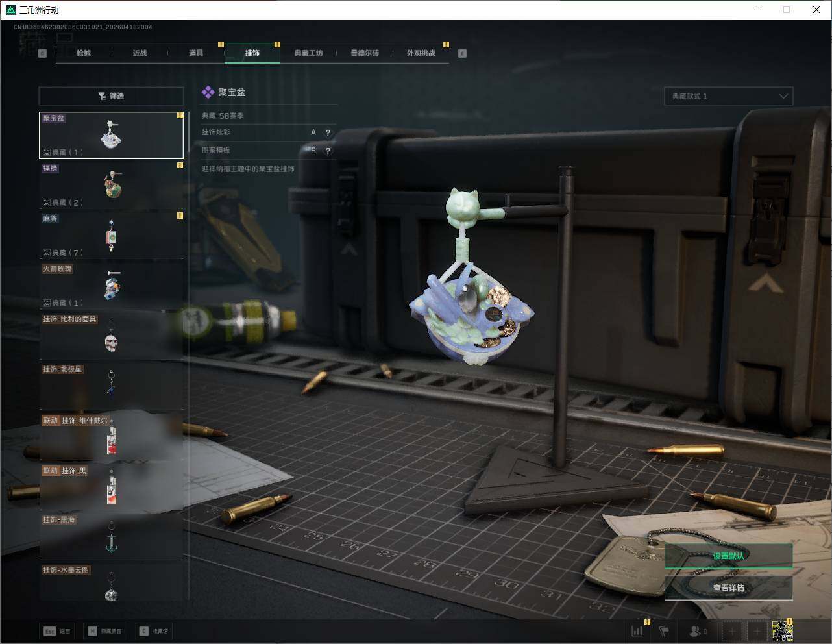The width and height of the screenshot is (832, 644).
Task: Click the flag icon in bottom bar
Action: (x=664, y=631)
